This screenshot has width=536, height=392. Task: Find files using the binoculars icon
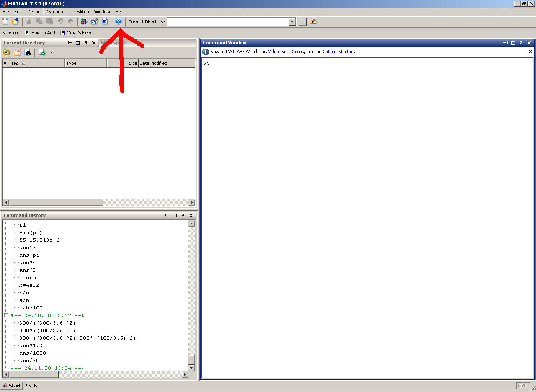[x=28, y=52]
